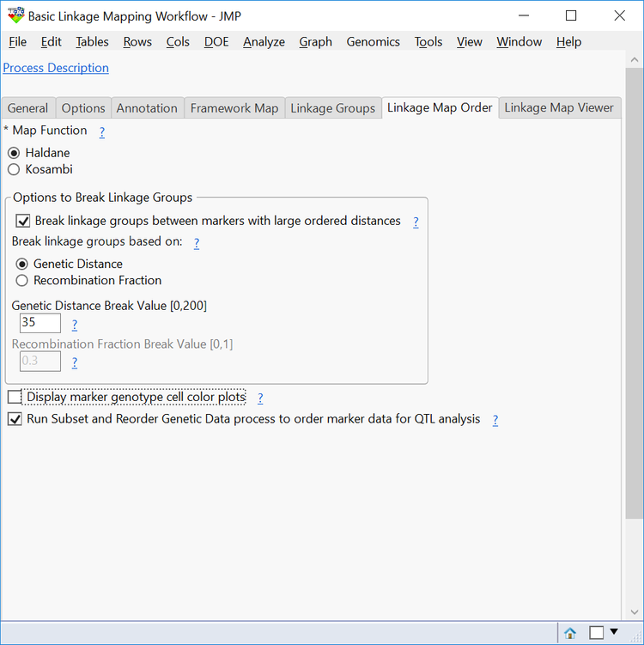Image resolution: width=644 pixels, height=645 pixels.
Task: Open the Analyze menu
Action: (x=264, y=42)
